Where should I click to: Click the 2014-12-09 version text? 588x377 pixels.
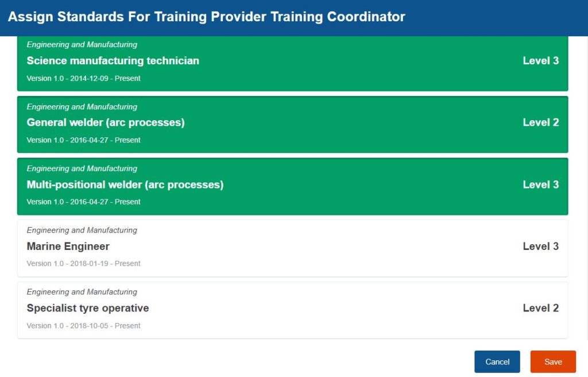pyautogui.click(x=84, y=78)
